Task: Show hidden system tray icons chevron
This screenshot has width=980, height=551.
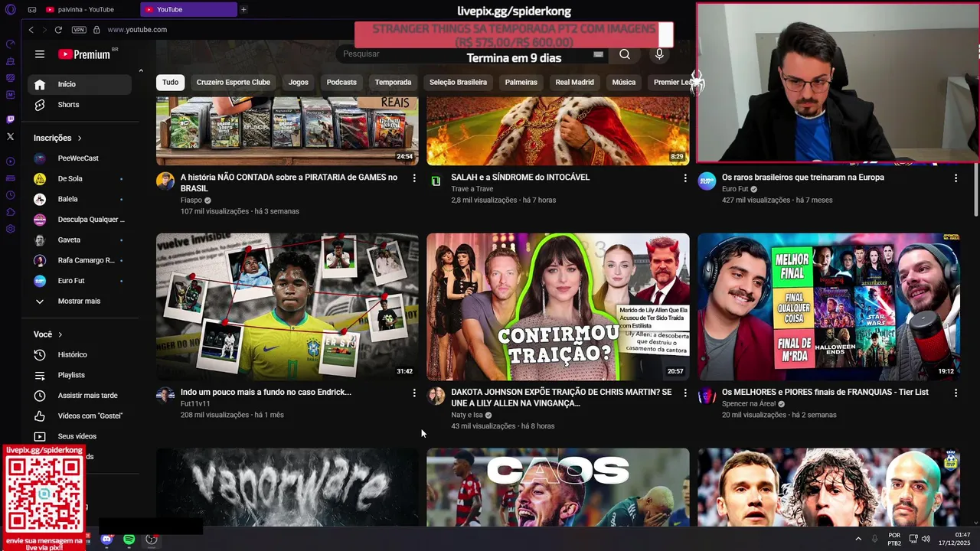Action: click(x=857, y=539)
